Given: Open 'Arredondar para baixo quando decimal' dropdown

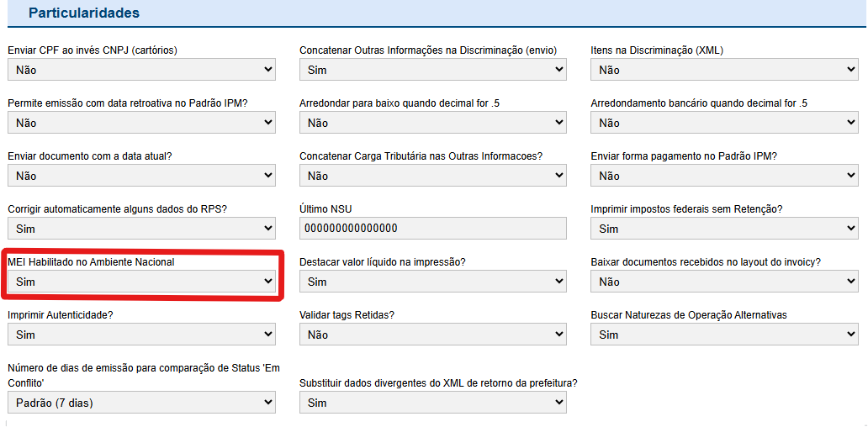Looking at the screenshot, I should coord(432,124).
